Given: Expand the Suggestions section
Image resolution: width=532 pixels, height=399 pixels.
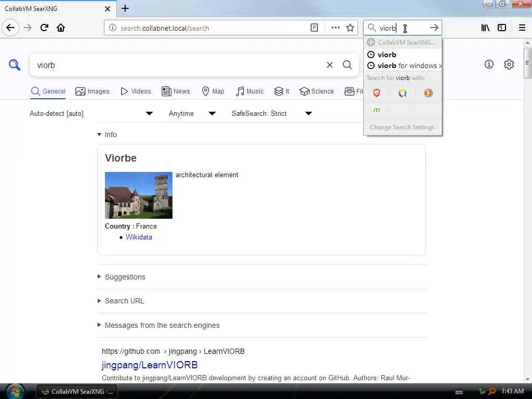Looking at the screenshot, I should click(x=122, y=277).
